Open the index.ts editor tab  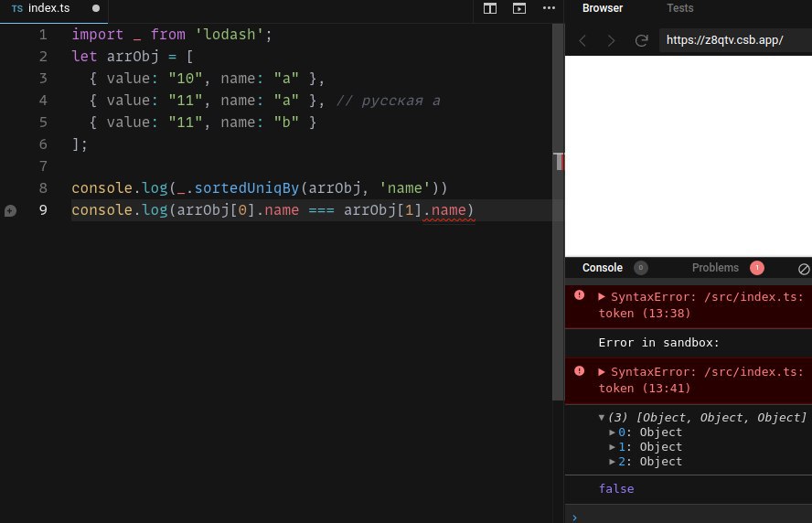[53, 9]
